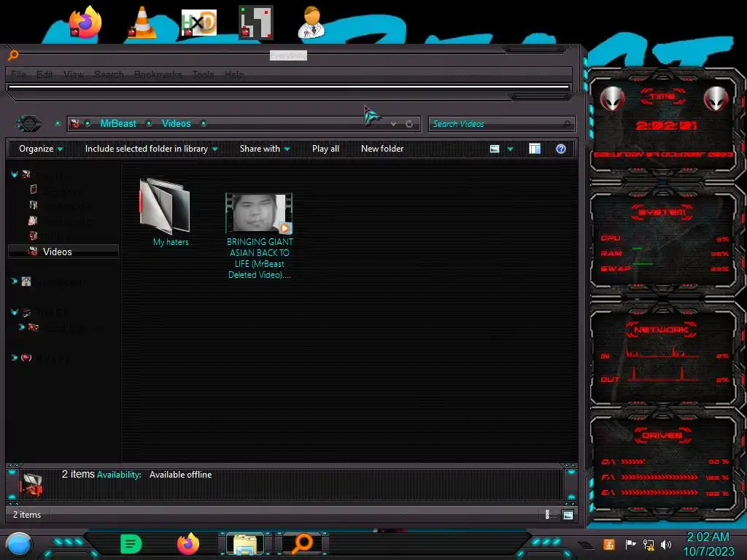747x560 pixels.
Task: Open the green notes app on taskbar
Action: (131, 544)
